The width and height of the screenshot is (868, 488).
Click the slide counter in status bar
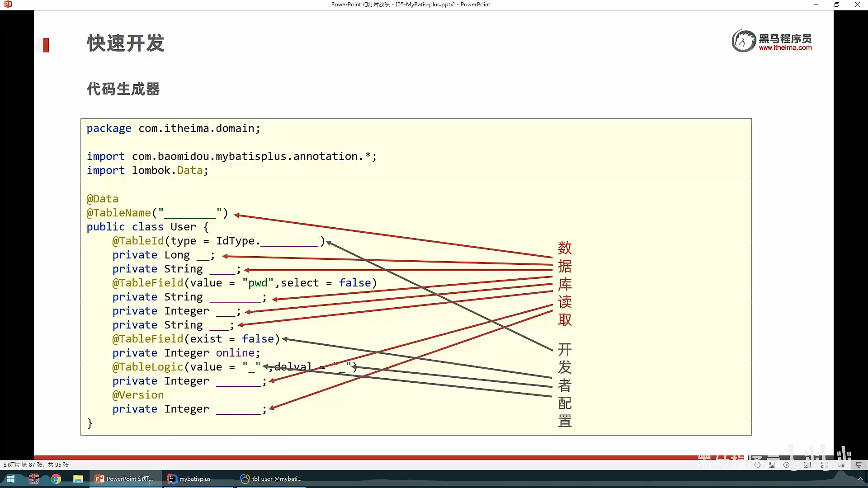pyautogui.click(x=36, y=465)
